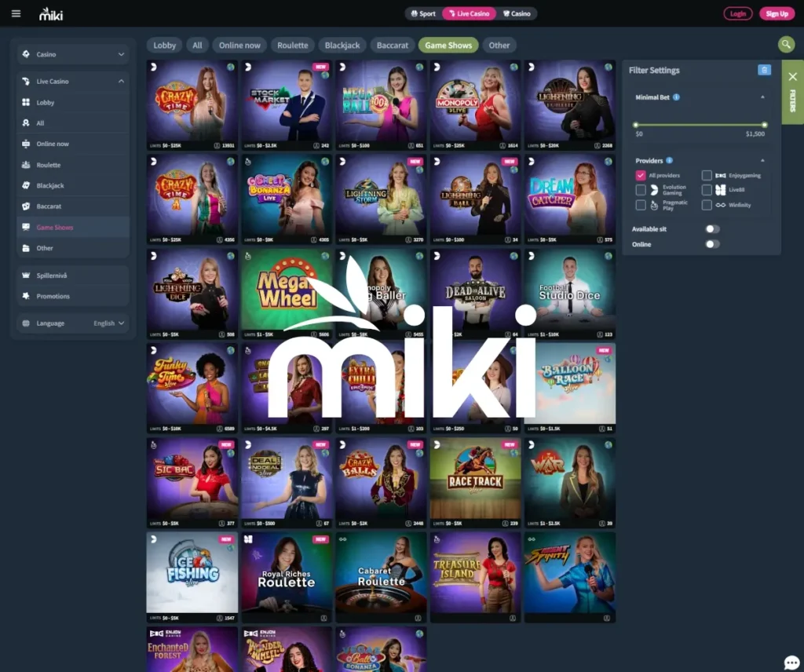Click the minimum bet slider handle at $0
Viewport: 804px width, 672px height.
636,125
